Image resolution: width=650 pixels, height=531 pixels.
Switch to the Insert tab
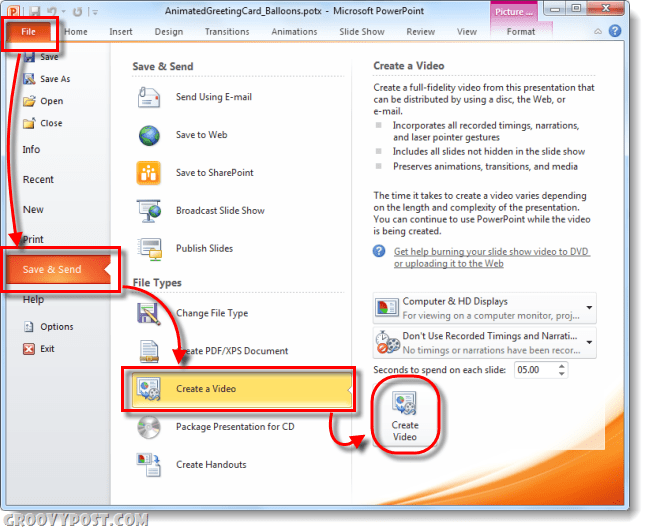121,32
